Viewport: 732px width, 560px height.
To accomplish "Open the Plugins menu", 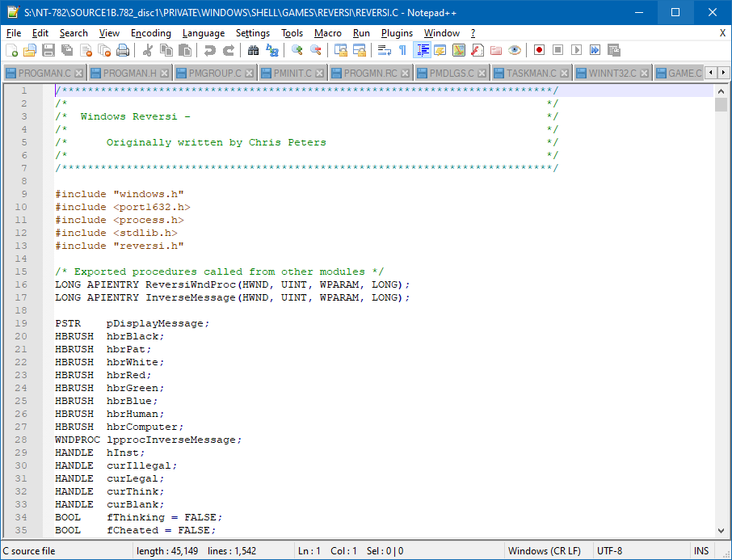I will click(397, 33).
